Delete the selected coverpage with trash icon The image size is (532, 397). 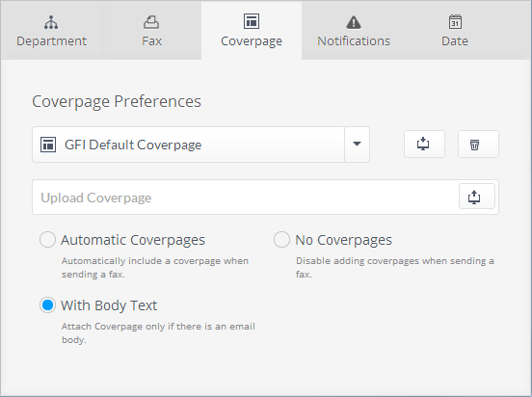click(478, 145)
